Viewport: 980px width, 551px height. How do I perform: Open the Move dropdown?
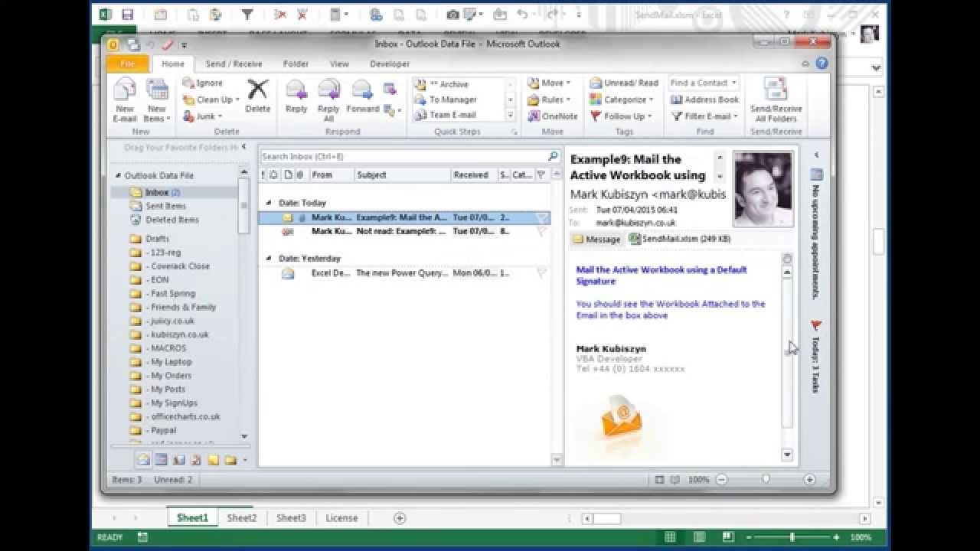pos(549,83)
